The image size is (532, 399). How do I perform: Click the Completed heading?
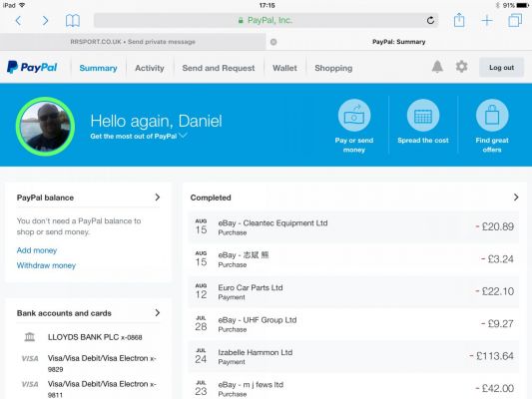pos(211,198)
